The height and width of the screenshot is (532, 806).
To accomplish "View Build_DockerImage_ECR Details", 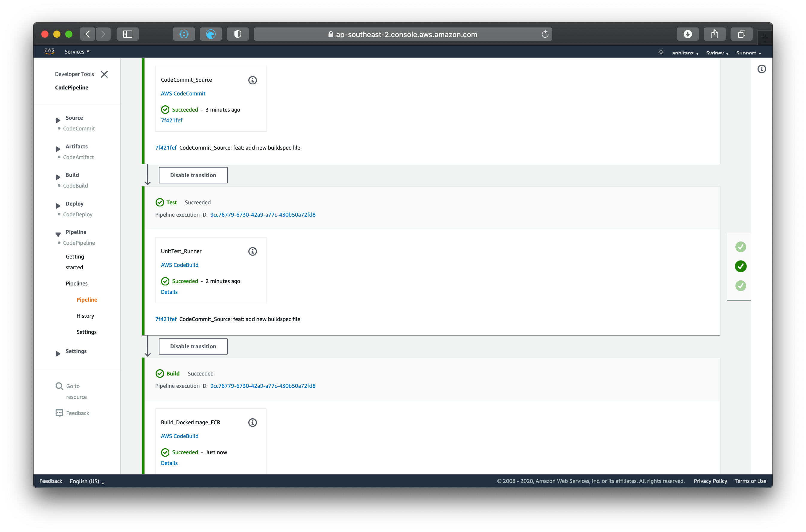I will click(169, 463).
